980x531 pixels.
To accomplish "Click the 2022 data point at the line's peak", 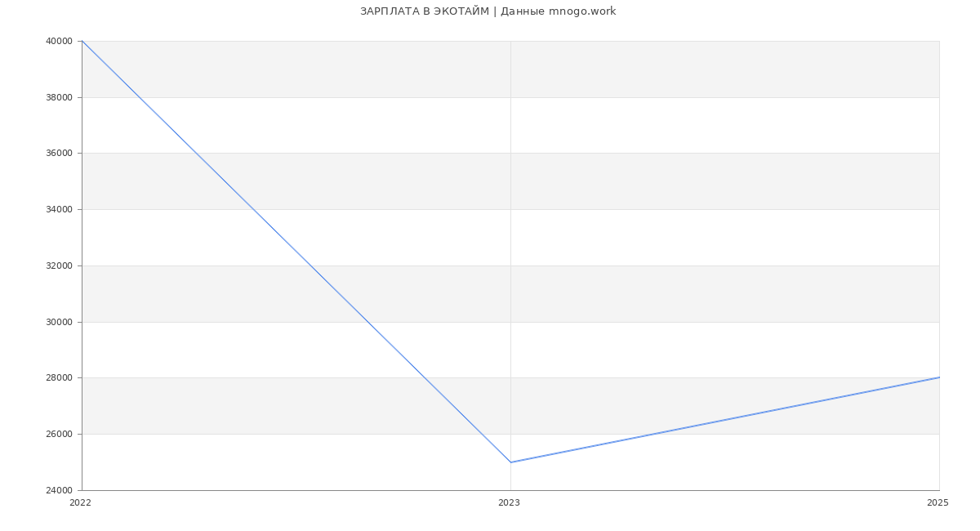I will point(82,41).
